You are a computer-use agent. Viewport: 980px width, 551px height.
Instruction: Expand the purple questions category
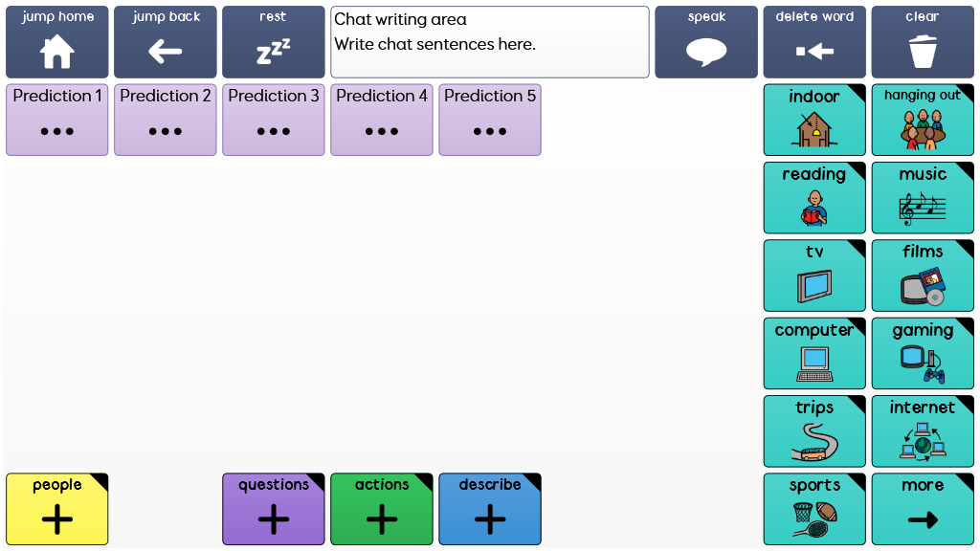273,509
